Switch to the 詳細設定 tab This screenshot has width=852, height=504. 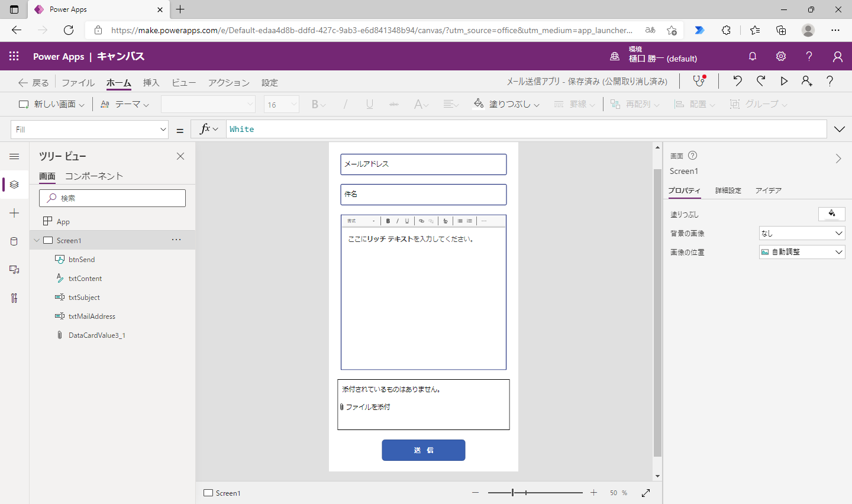pyautogui.click(x=728, y=190)
